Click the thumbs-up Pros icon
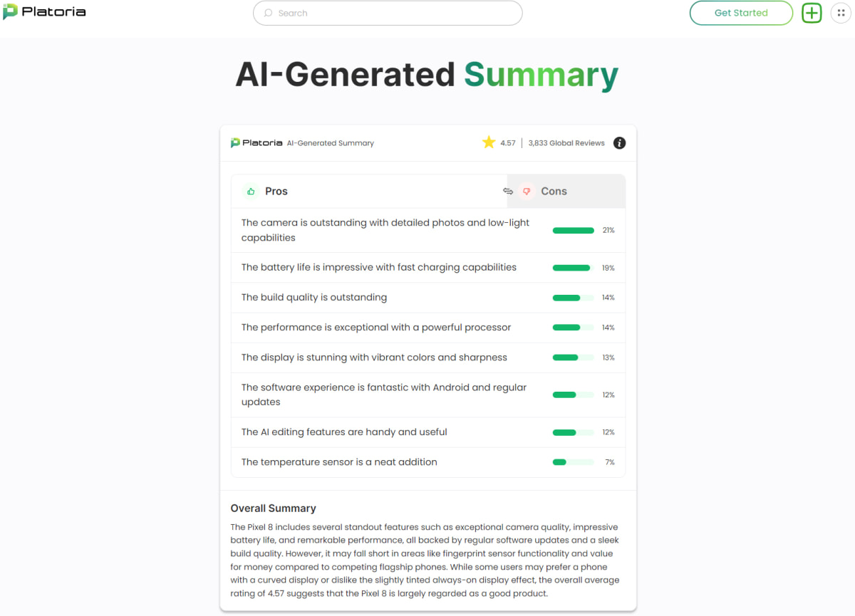The width and height of the screenshot is (855, 616). [x=251, y=191]
